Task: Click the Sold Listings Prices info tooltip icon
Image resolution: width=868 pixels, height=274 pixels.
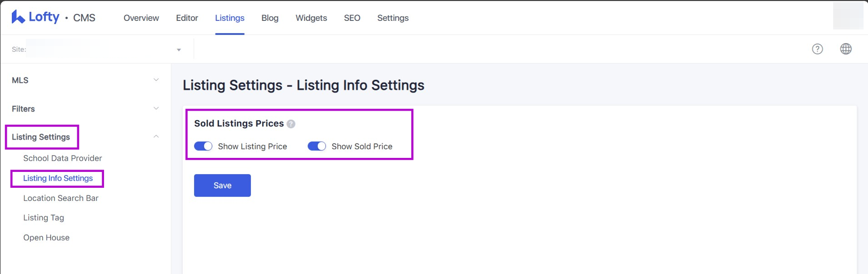Action: point(291,124)
